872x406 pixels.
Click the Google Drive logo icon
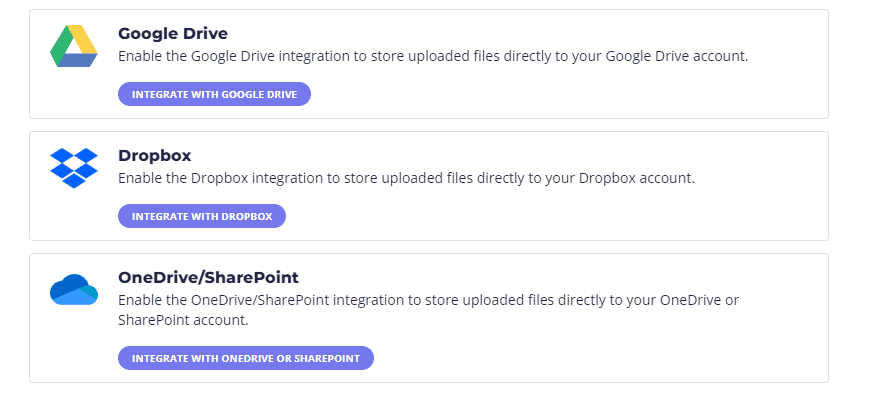[x=74, y=46]
